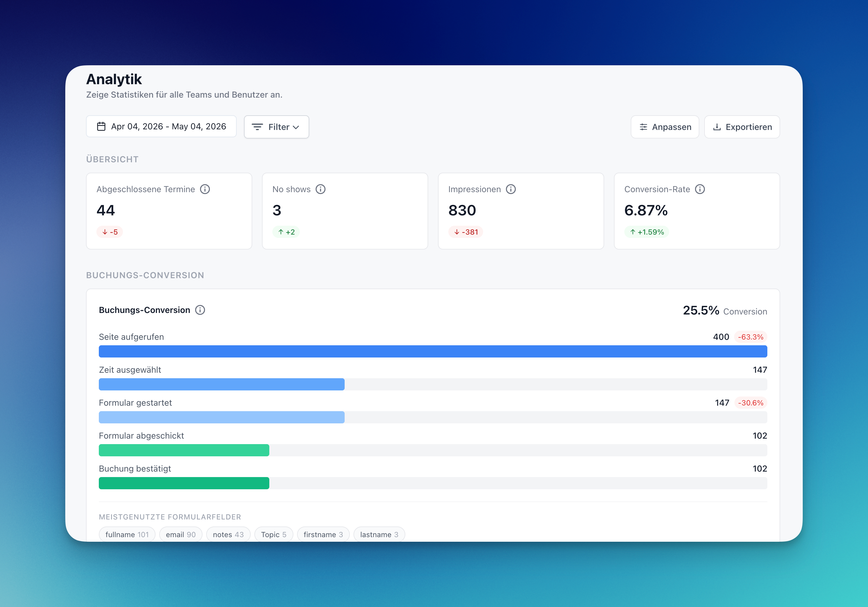Open the Filter dropdown
Viewport: 868px width, 607px height.
[x=276, y=127]
